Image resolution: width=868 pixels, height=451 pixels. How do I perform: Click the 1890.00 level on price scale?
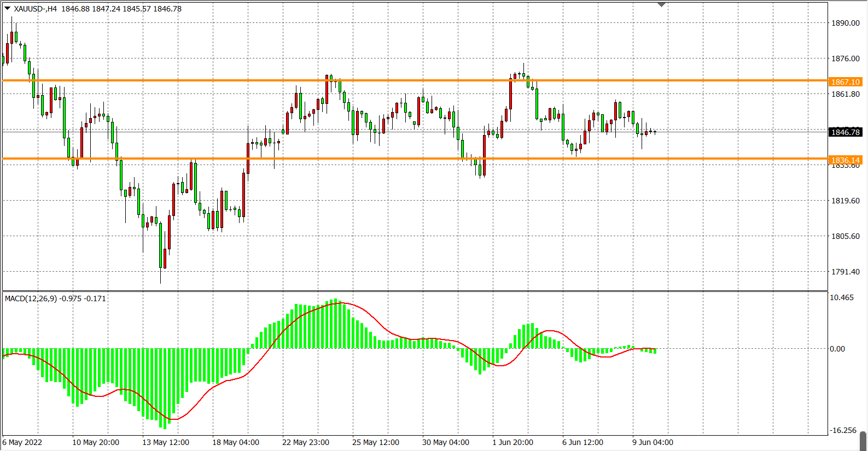[x=845, y=23]
